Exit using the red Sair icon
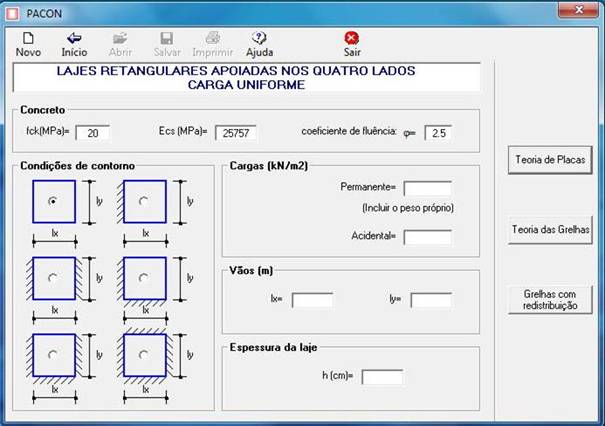The height and width of the screenshot is (426, 605). pos(351,39)
